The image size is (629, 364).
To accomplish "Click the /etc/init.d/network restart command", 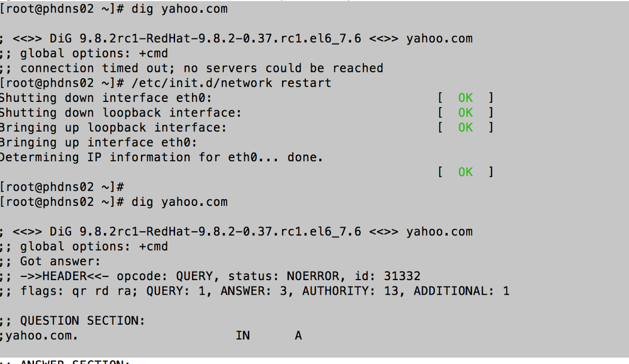I will 232,83.
